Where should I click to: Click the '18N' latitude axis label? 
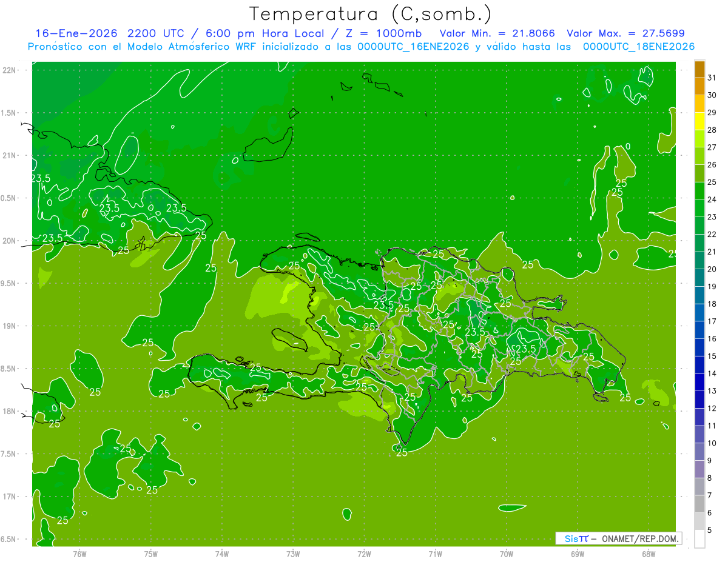coord(9,412)
